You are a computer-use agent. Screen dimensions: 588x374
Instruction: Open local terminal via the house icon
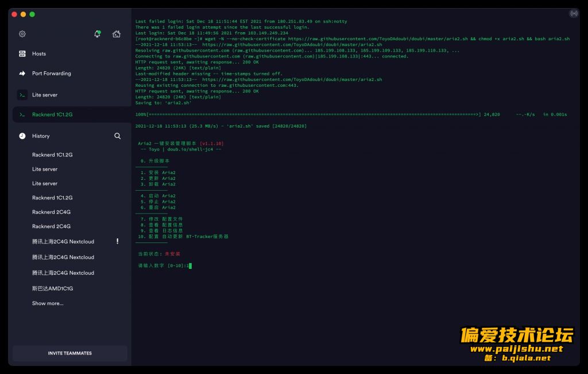coord(116,34)
